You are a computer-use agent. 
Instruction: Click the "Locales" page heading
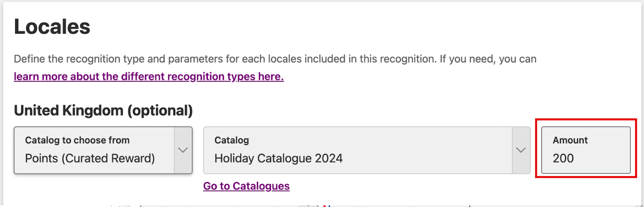pos(52,27)
